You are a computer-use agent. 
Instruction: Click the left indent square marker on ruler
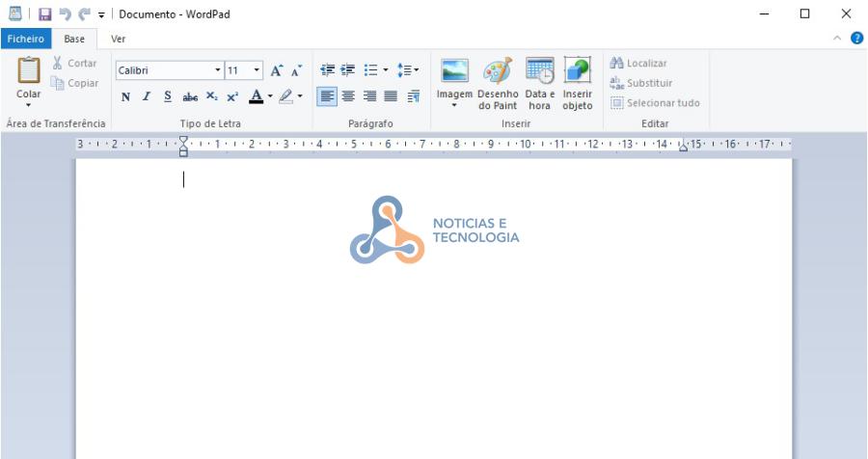tap(183, 152)
